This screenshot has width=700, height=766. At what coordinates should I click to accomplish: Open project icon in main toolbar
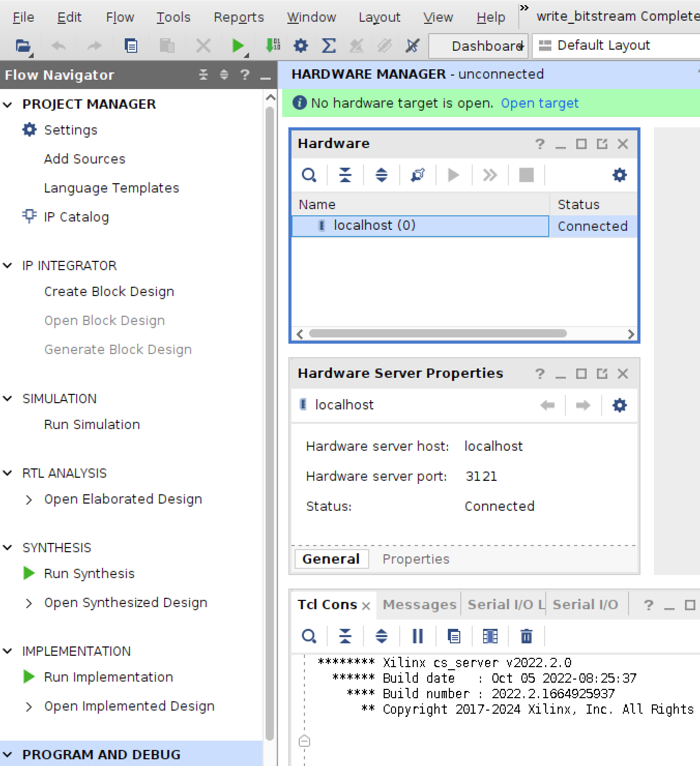click(23, 46)
